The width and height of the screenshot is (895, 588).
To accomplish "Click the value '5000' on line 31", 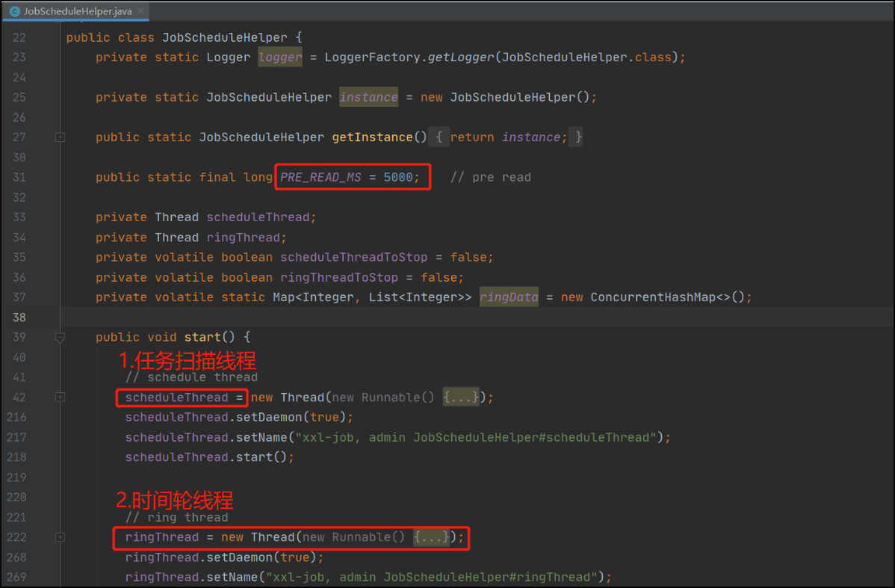I will tap(398, 178).
